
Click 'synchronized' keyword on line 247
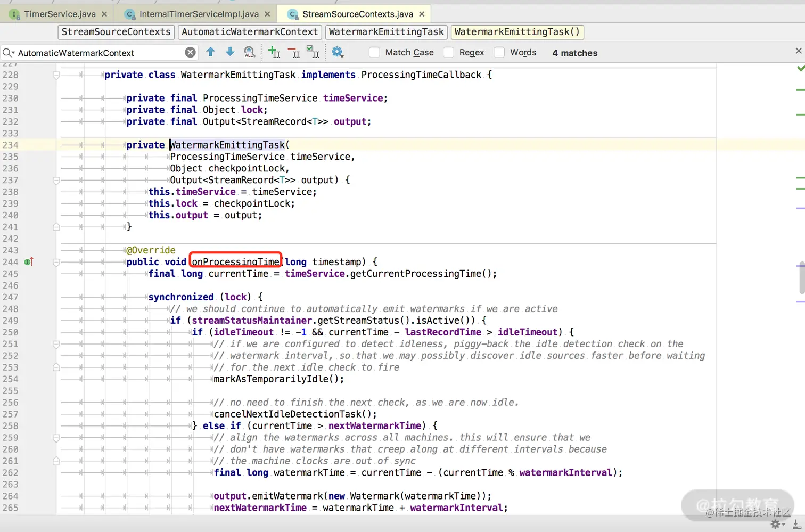[x=181, y=297]
